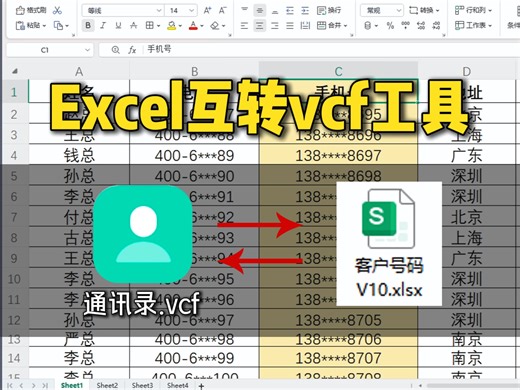Image resolution: width=520 pixels, height=390 pixels.
Task: Add a new sheet with plus icon
Action: coord(201,386)
